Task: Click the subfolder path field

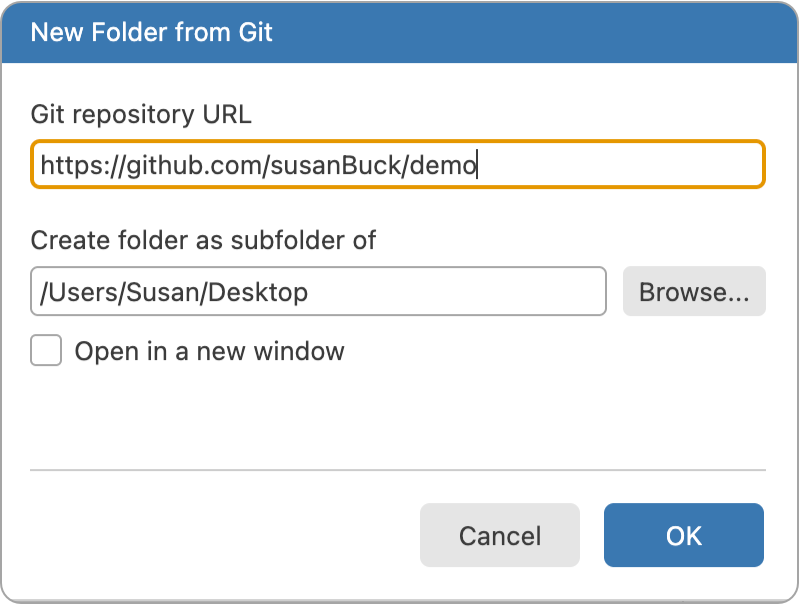Action: click(318, 292)
